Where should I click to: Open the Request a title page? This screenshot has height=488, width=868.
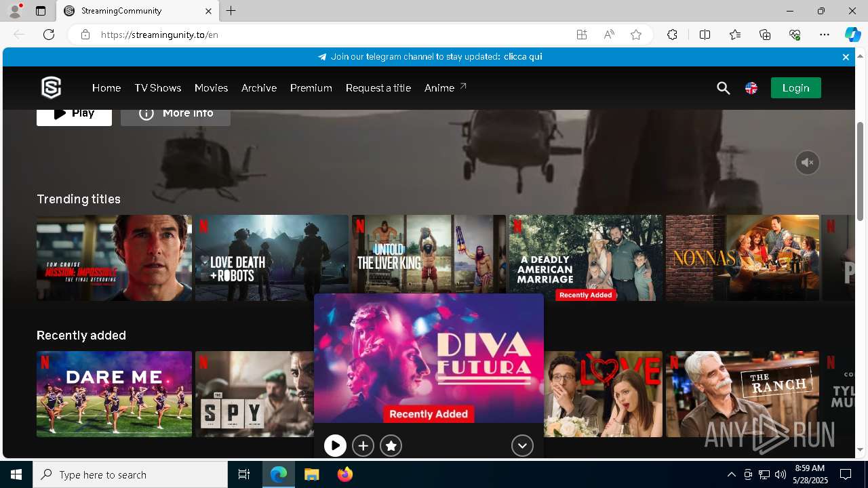(x=378, y=88)
